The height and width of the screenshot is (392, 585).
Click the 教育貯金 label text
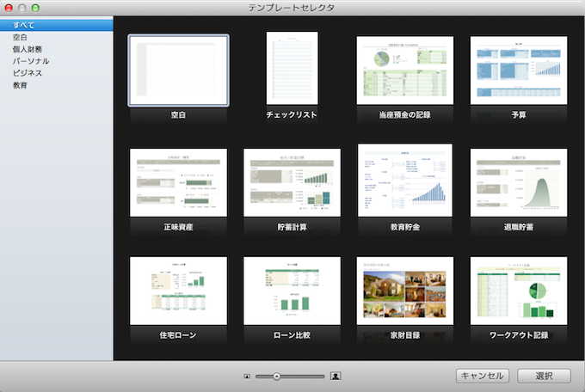(405, 227)
